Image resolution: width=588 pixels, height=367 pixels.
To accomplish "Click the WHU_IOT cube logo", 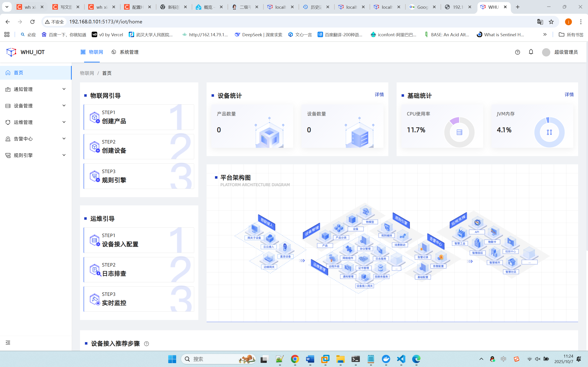I will coord(11,52).
